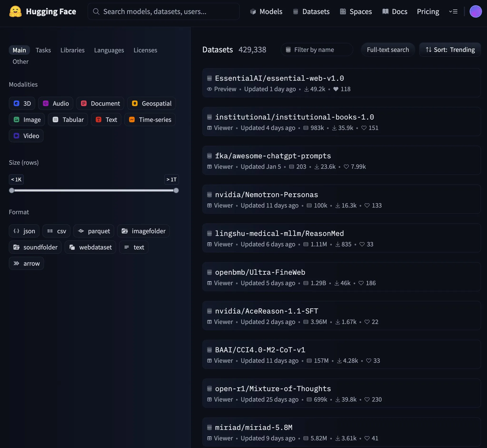487x448 pixels.
Task: Open institutional/institutional-books-1.0 dataset
Action: click(342, 121)
